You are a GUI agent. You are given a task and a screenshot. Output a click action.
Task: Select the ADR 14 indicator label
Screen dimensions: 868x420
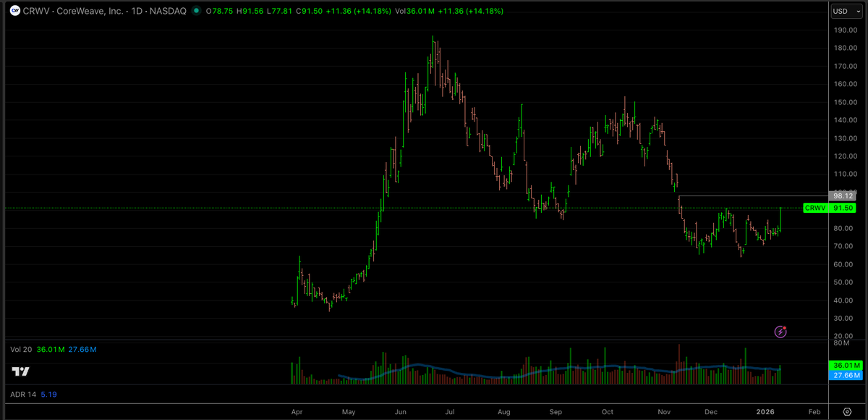[x=22, y=395]
